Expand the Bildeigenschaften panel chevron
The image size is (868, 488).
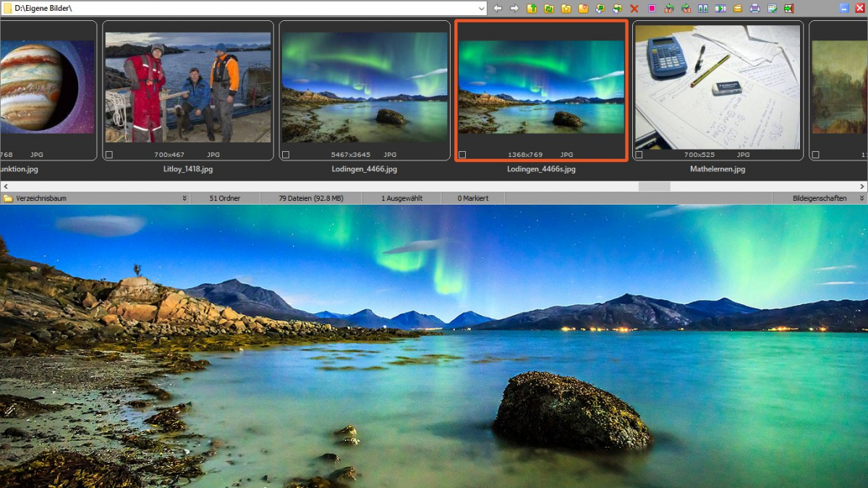(861, 197)
